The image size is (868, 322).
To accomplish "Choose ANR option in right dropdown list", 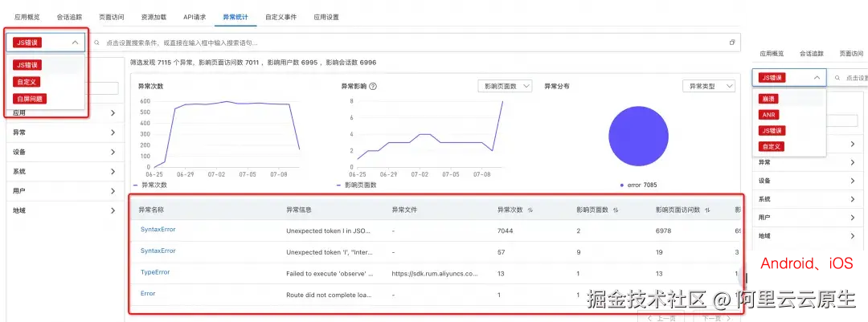I will (769, 115).
